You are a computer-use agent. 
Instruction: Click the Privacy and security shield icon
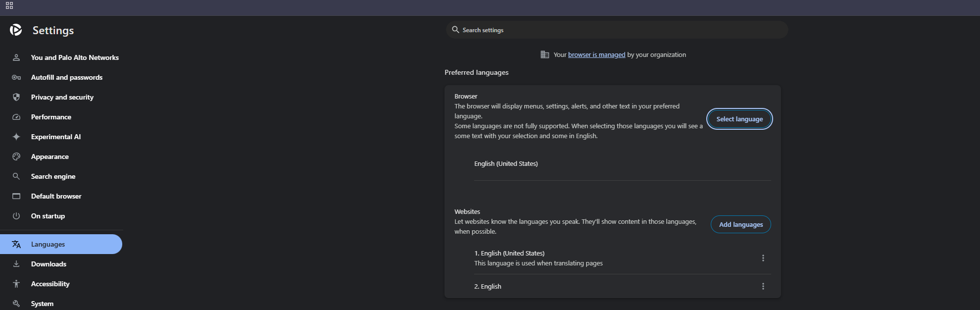(16, 97)
